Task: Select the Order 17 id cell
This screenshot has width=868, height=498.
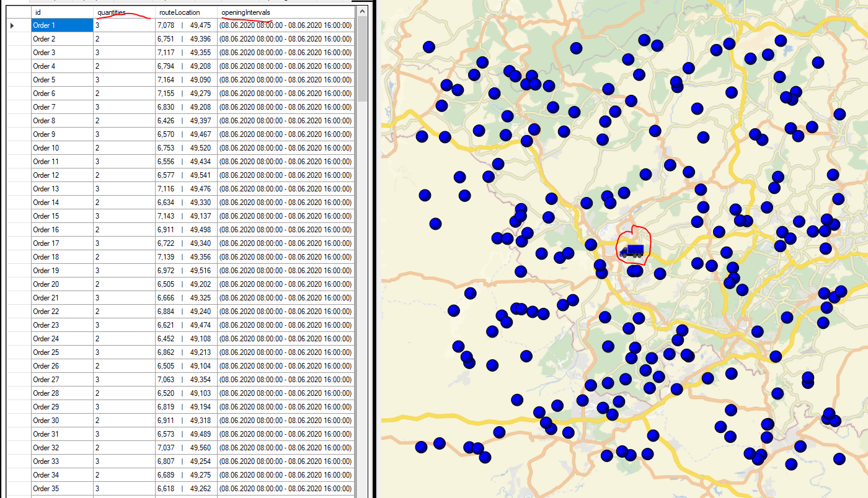Action: (62, 243)
